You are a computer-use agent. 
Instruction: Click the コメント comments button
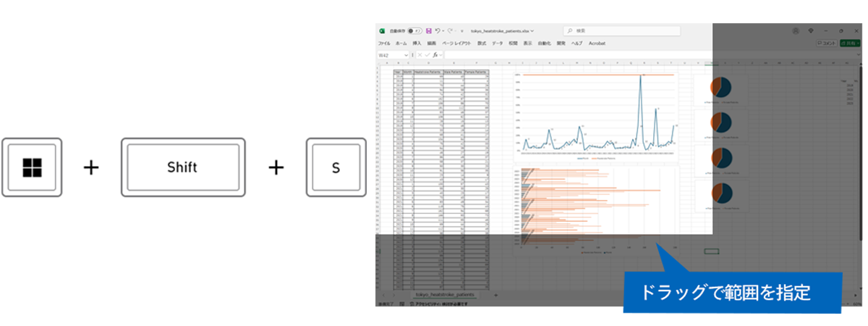tap(826, 43)
